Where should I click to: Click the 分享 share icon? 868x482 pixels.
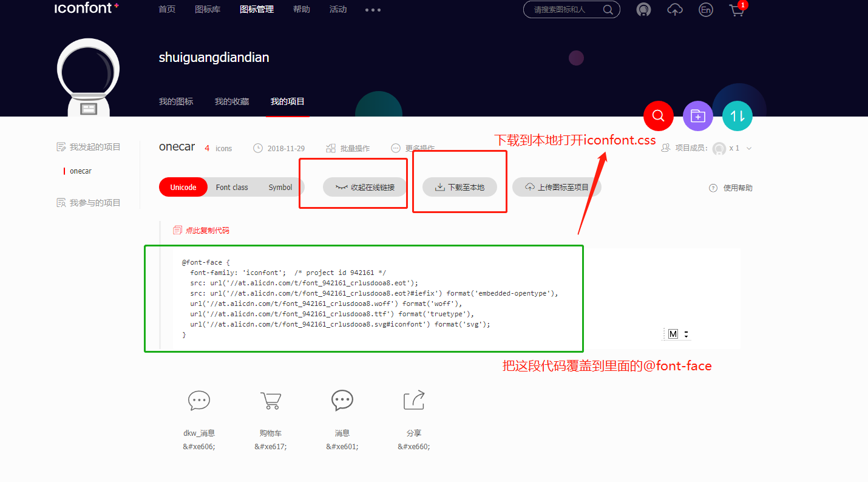[x=414, y=401]
